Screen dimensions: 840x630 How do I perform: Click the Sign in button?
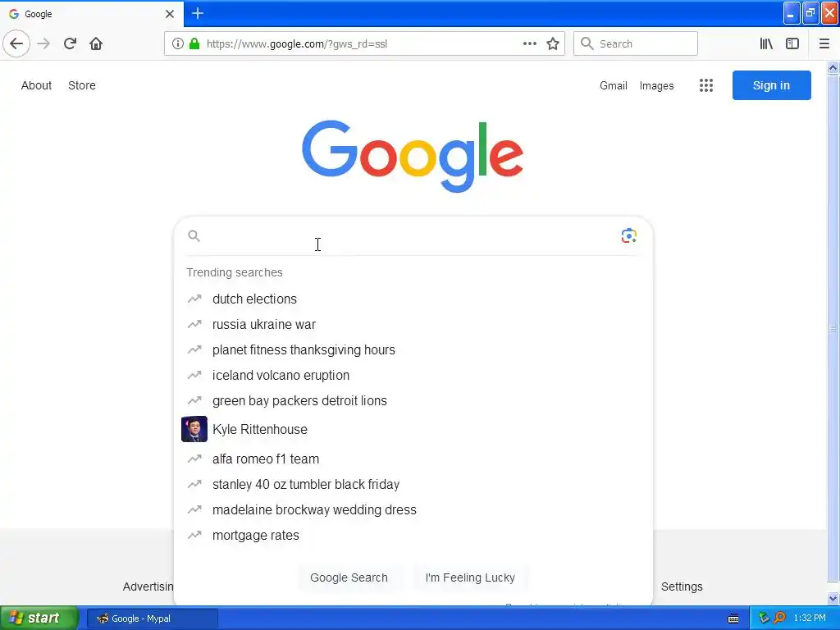771,85
